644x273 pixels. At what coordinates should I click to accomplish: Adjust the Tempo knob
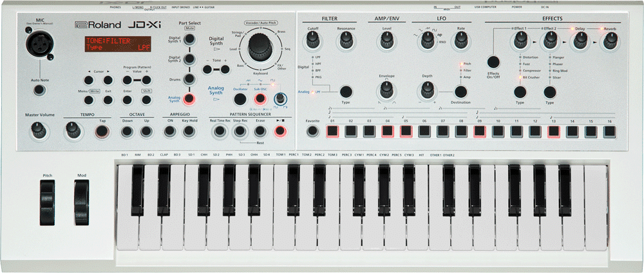(x=73, y=131)
